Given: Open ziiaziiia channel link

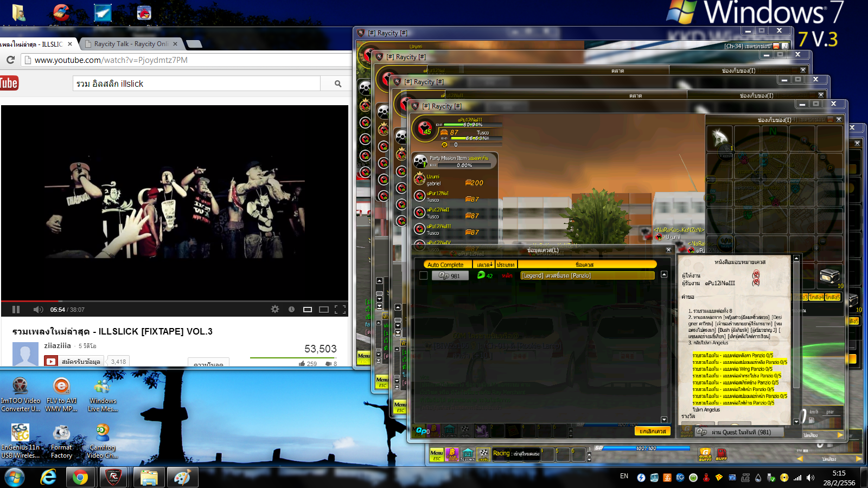Looking at the screenshot, I should [58, 345].
